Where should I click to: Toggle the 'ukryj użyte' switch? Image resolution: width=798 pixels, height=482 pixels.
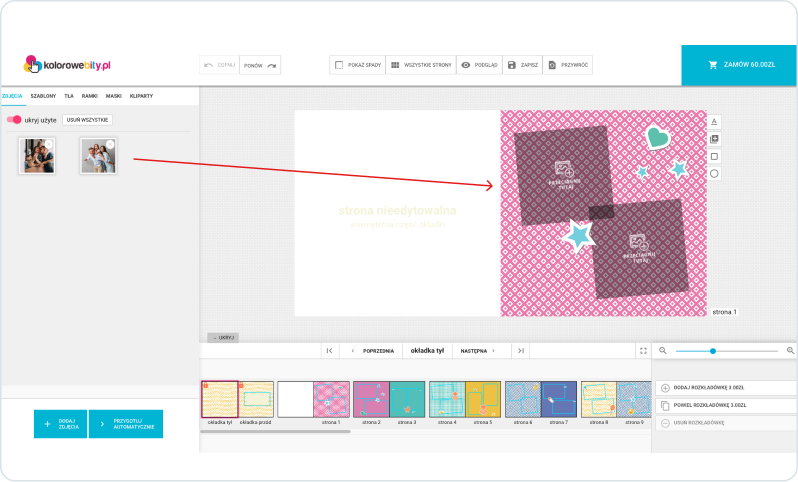[14, 120]
